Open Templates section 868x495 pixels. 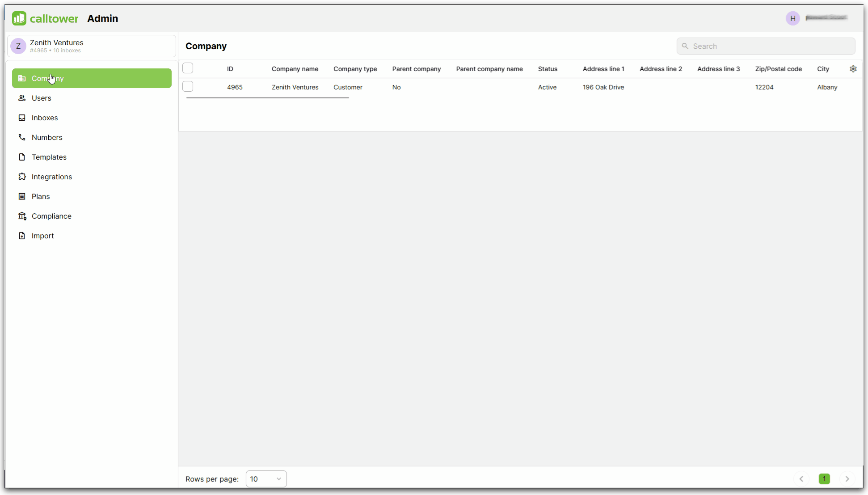tap(49, 157)
